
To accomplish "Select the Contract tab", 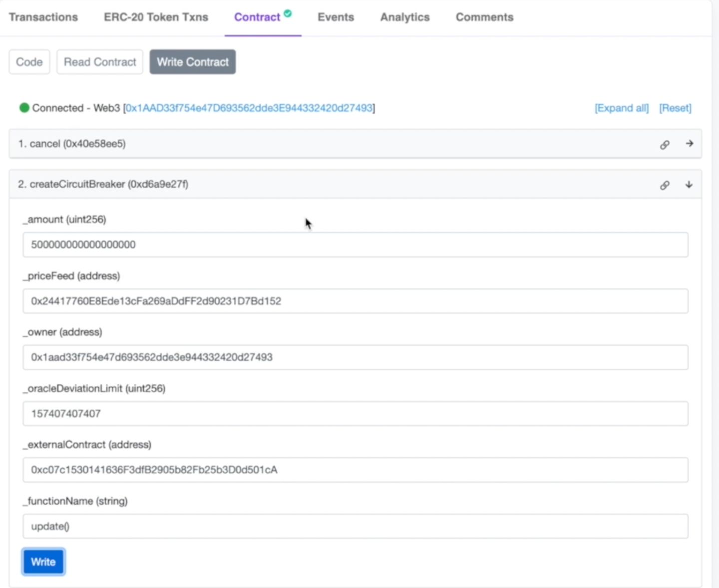I will click(x=257, y=17).
